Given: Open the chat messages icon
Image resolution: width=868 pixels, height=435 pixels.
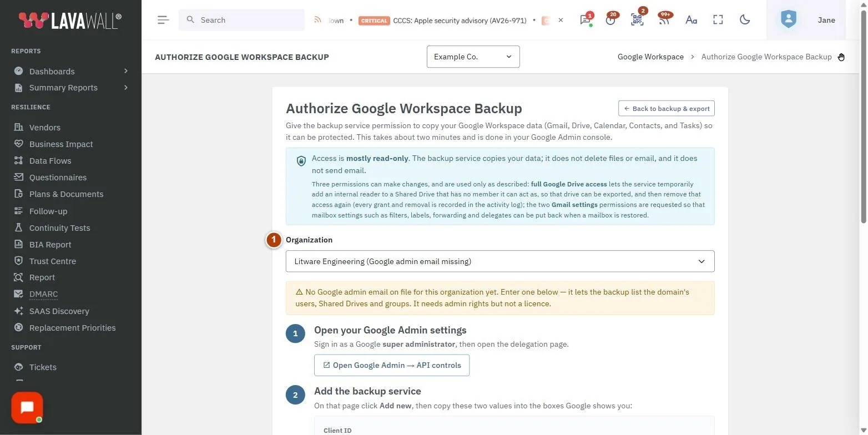Looking at the screenshot, I should click(x=585, y=20).
